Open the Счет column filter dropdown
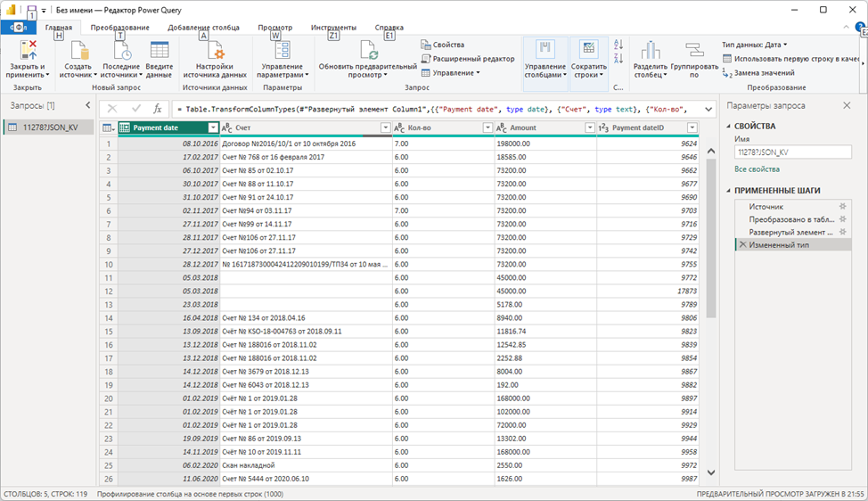The height and width of the screenshot is (501, 868). (386, 127)
